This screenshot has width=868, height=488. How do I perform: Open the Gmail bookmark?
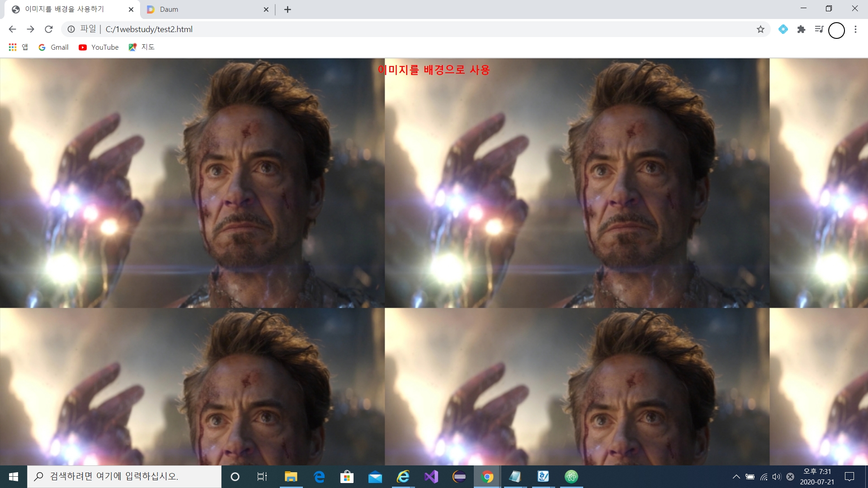(x=53, y=47)
